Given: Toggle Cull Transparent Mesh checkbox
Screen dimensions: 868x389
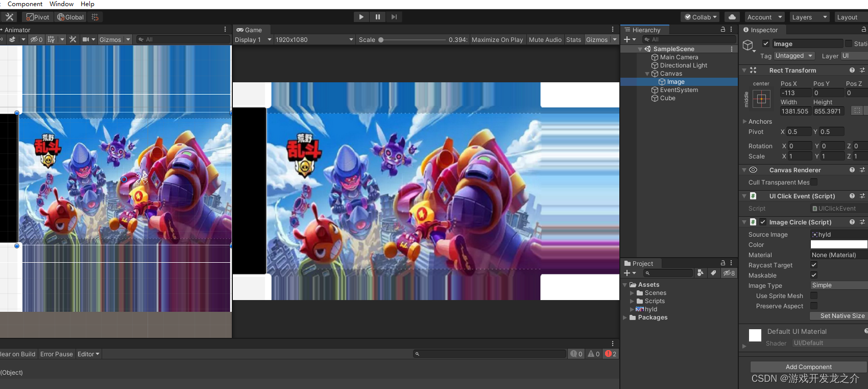Looking at the screenshot, I should pyautogui.click(x=814, y=182).
